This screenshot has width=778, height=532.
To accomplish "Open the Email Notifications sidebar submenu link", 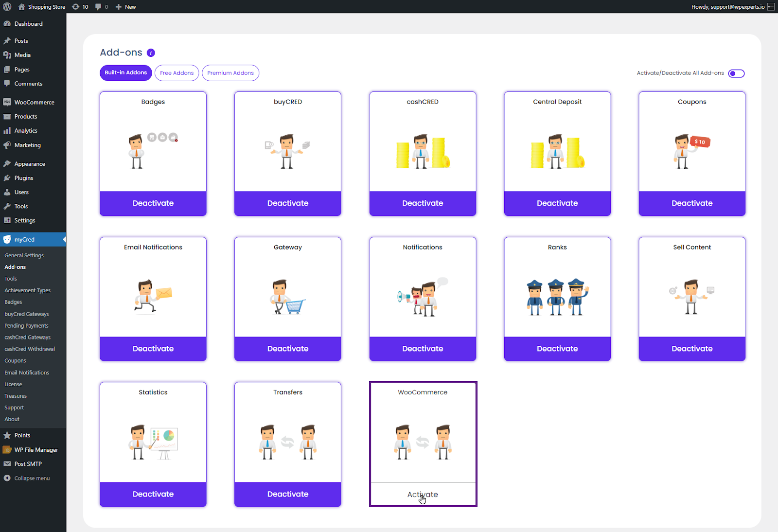I will click(x=27, y=372).
